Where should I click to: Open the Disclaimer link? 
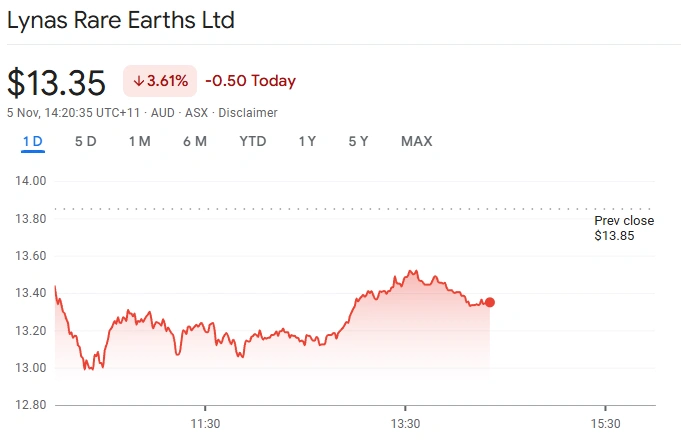(x=248, y=113)
